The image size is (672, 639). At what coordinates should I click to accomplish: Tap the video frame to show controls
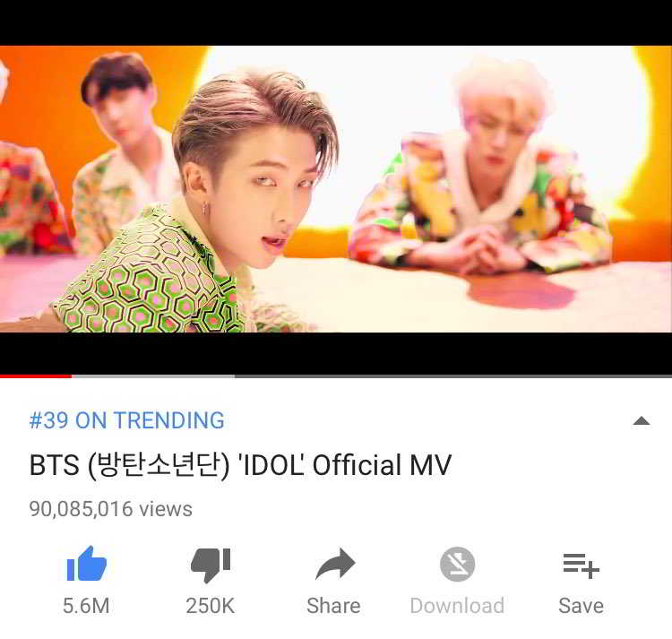pos(336,188)
